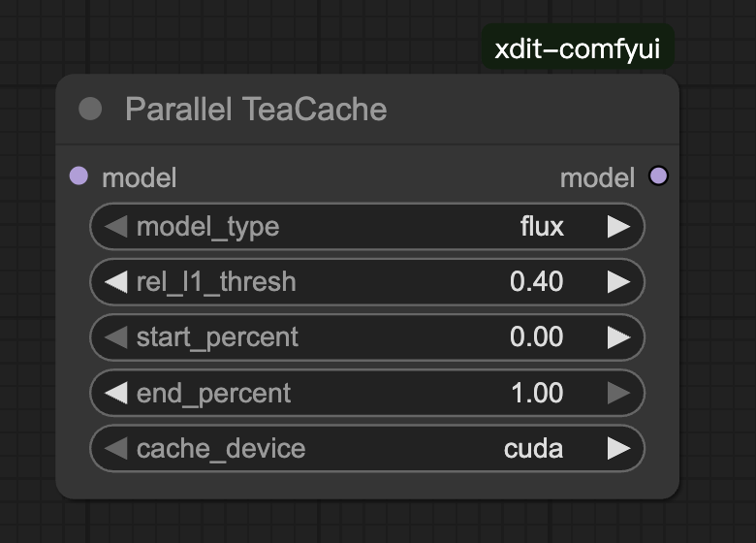Decrease rel_l1_thresh with left arrow
The height and width of the screenshot is (543, 756).
pyautogui.click(x=115, y=282)
